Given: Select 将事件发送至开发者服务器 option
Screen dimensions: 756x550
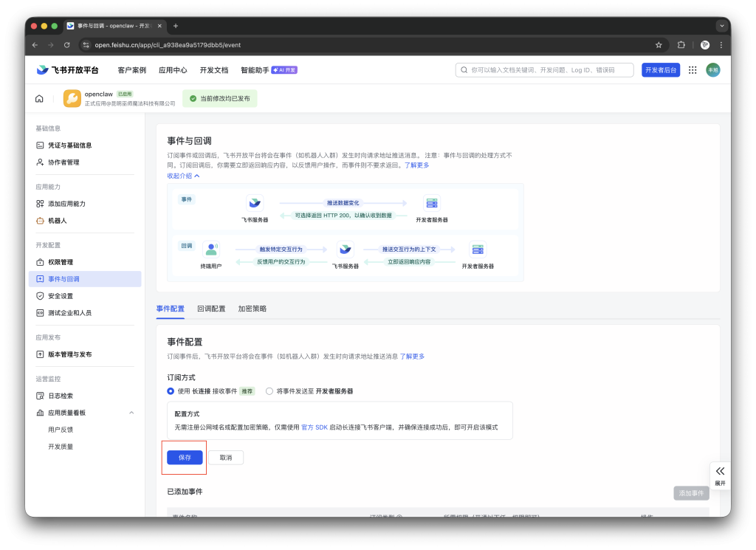Looking at the screenshot, I should (269, 391).
